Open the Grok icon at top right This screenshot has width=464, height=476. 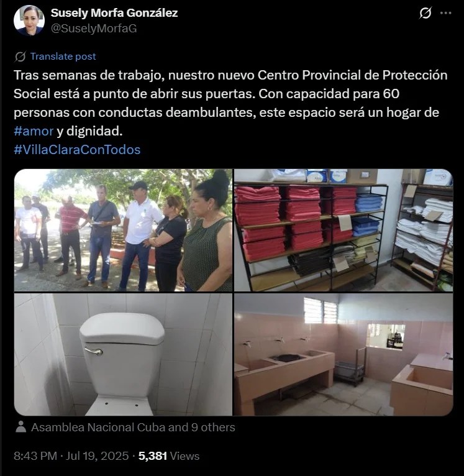point(425,13)
